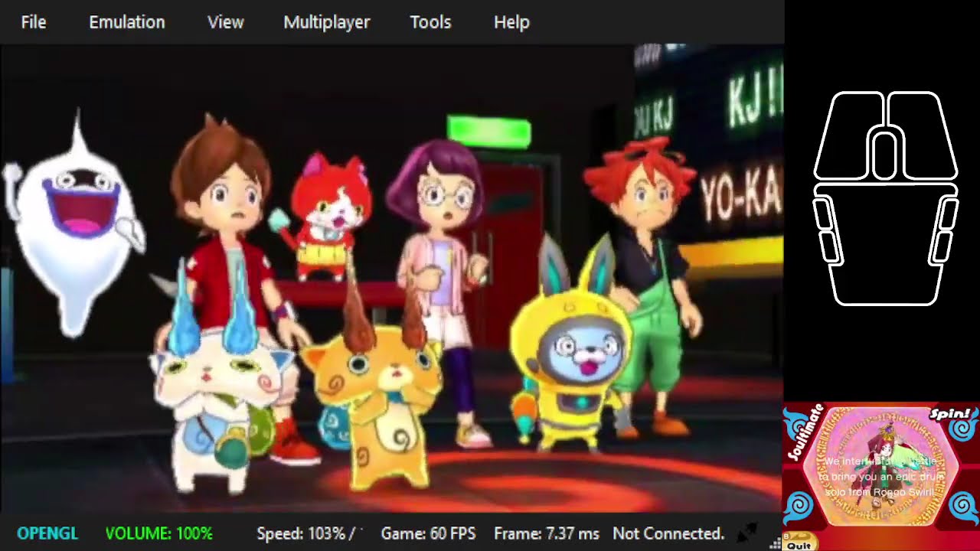Open the File menu
The image size is (980, 551).
click(34, 22)
